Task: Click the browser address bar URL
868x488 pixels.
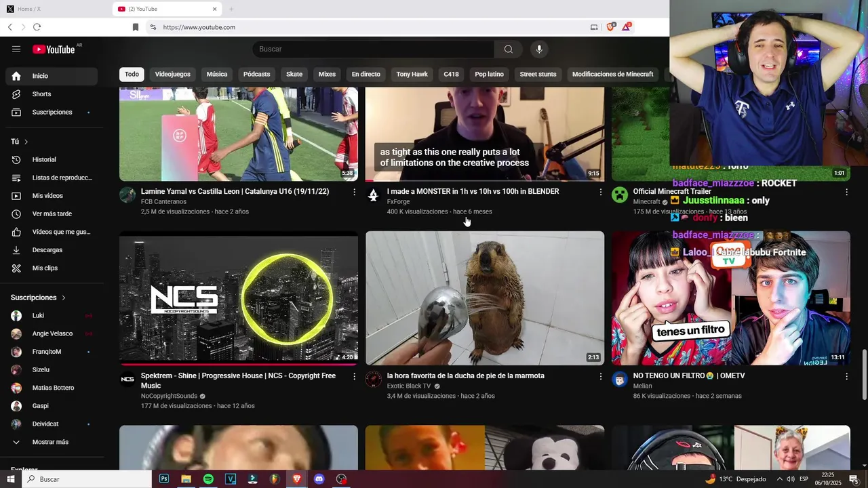Action: pyautogui.click(x=199, y=27)
